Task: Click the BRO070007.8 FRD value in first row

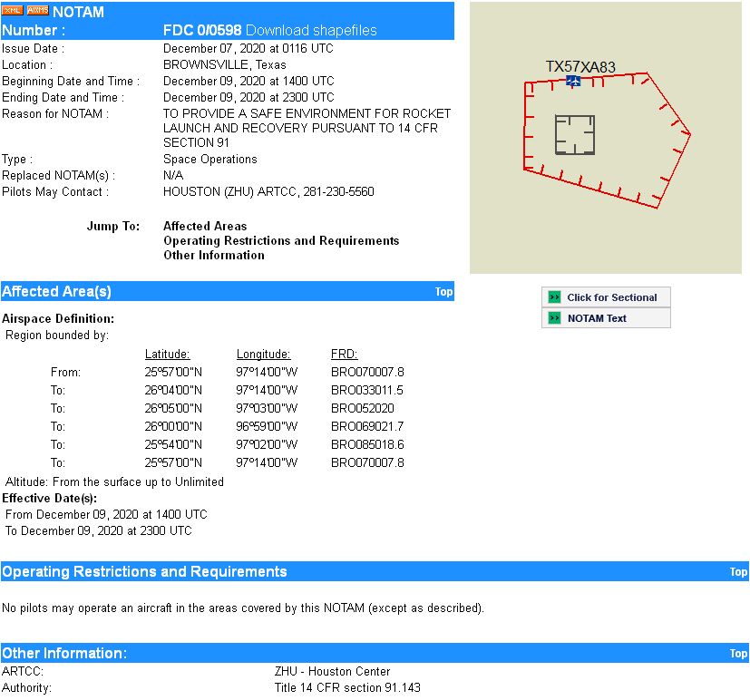Action: [x=367, y=372]
